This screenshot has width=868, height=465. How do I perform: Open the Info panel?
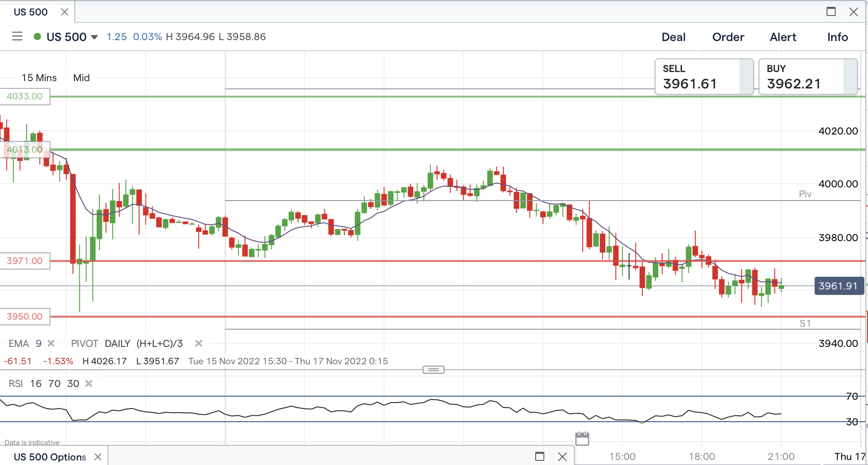coord(837,37)
